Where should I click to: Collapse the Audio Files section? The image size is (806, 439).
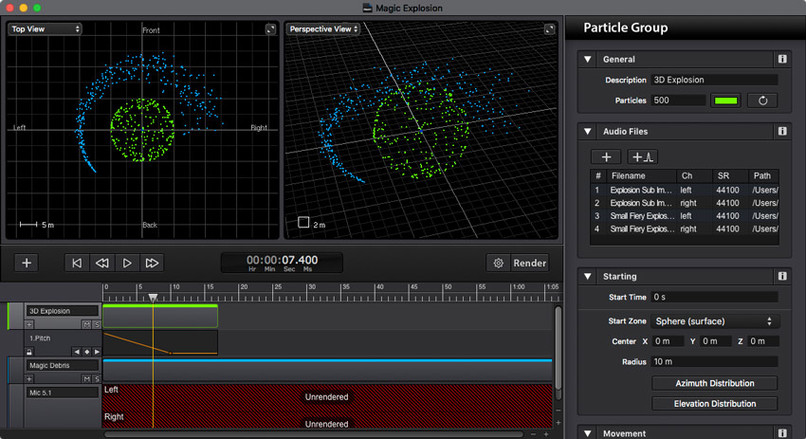588,132
